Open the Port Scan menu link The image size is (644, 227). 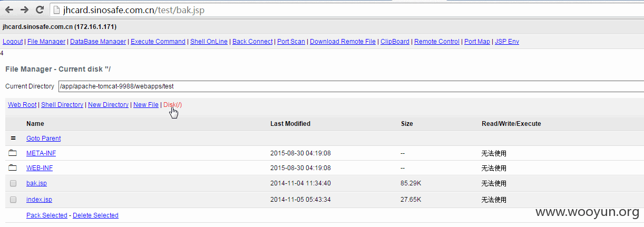pyautogui.click(x=291, y=42)
